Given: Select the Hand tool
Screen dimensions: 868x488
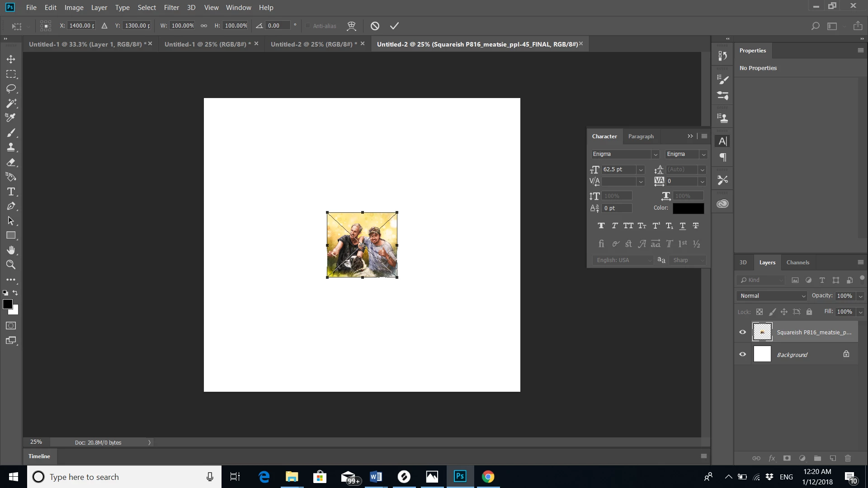Looking at the screenshot, I should coord(11,250).
